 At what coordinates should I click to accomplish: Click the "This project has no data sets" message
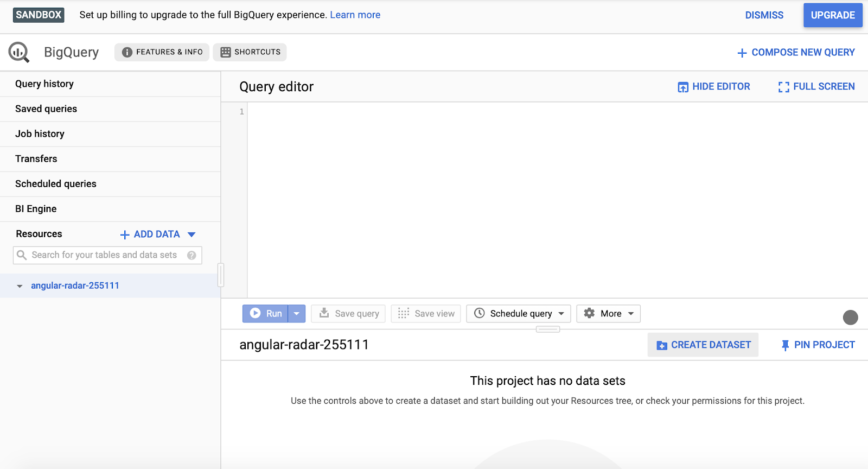[548, 381]
